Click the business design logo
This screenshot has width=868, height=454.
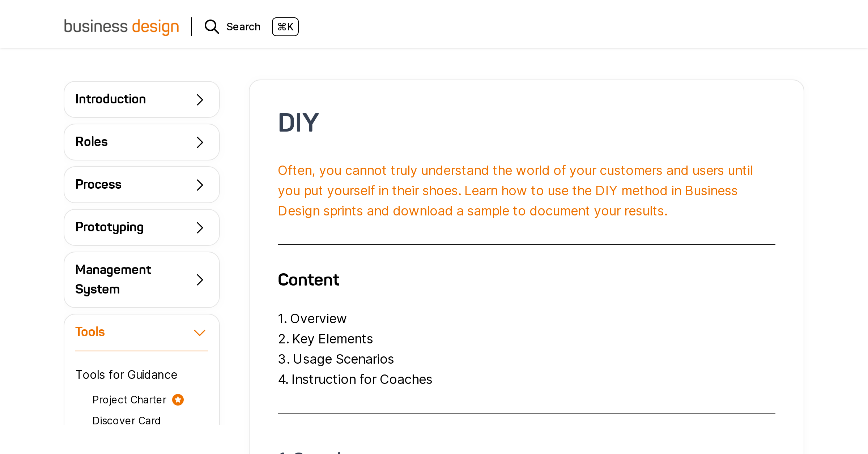click(122, 27)
